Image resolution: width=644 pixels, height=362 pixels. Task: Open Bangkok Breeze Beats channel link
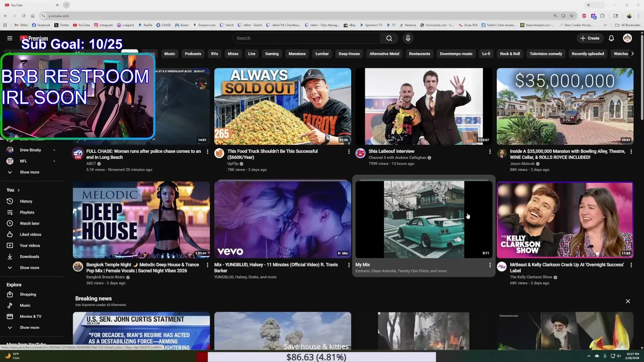coord(105,277)
